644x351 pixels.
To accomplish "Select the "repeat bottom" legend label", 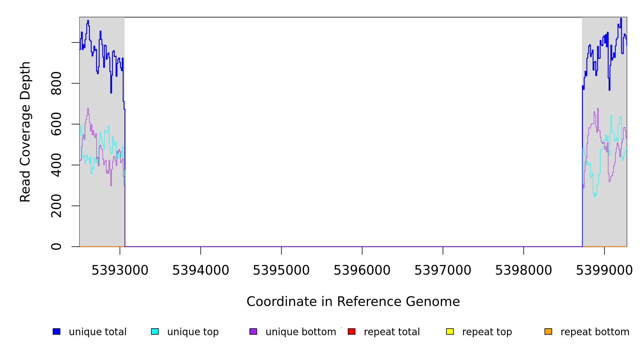I will pyautogui.click(x=595, y=332).
